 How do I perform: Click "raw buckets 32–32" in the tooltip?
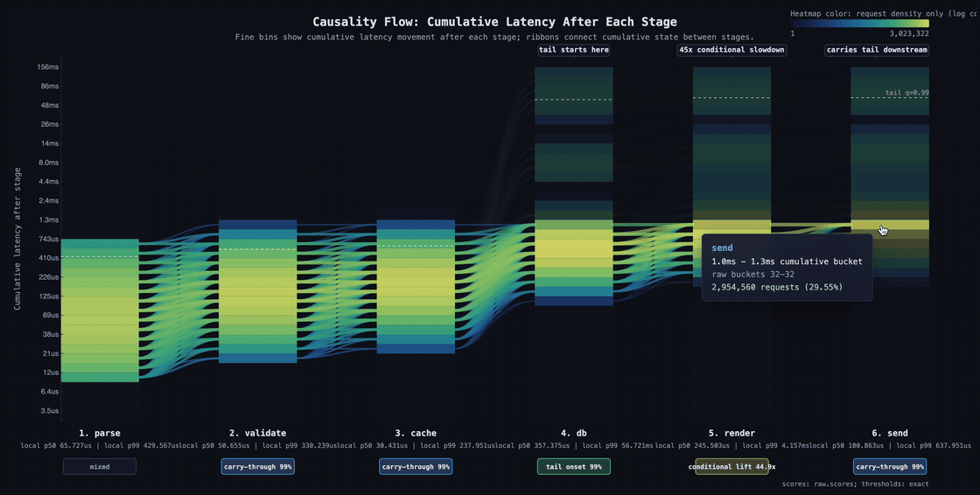pos(753,275)
